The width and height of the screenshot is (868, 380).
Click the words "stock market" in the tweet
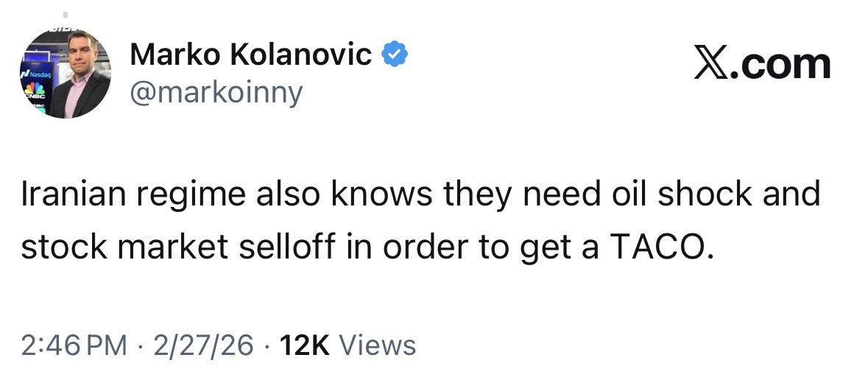(125, 247)
